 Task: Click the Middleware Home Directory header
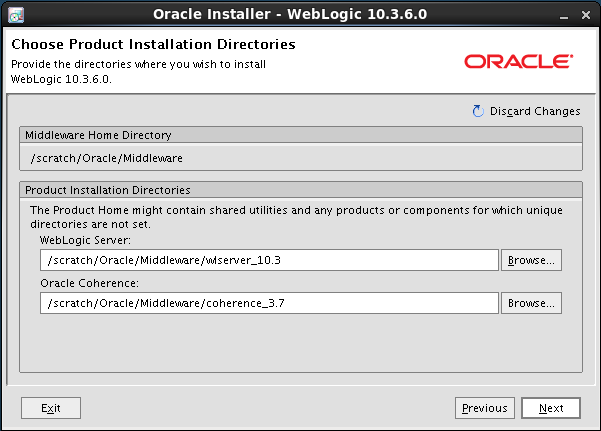pos(301,135)
